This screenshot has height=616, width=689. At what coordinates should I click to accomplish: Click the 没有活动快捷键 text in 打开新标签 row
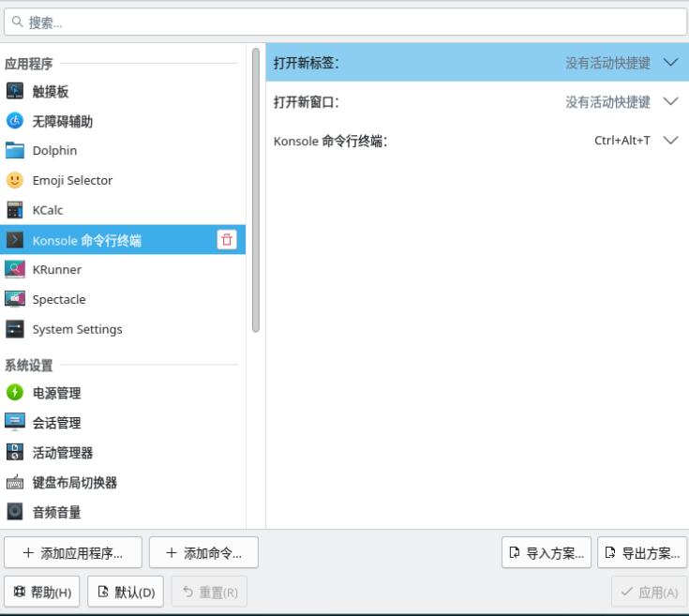[x=607, y=63]
